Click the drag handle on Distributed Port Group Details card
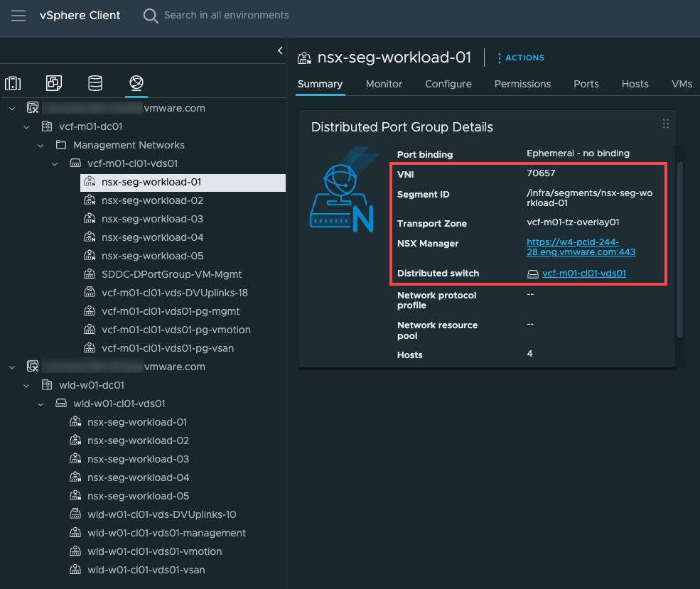This screenshot has width=700, height=589. click(666, 123)
